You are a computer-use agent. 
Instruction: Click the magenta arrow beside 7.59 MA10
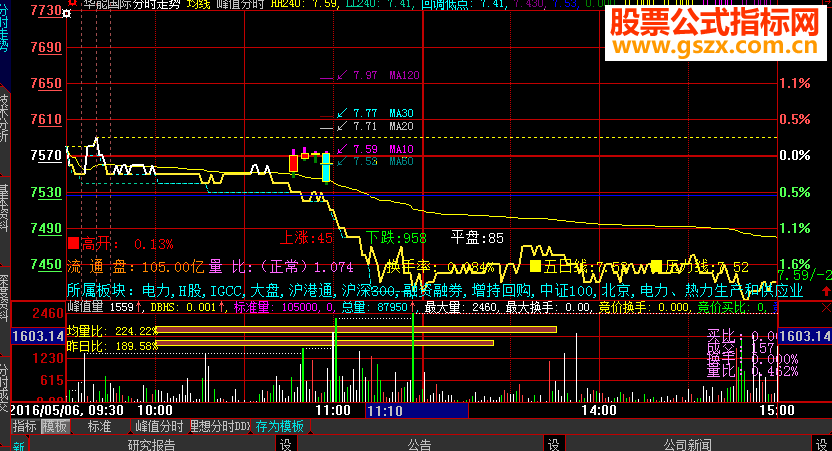pos(342,149)
